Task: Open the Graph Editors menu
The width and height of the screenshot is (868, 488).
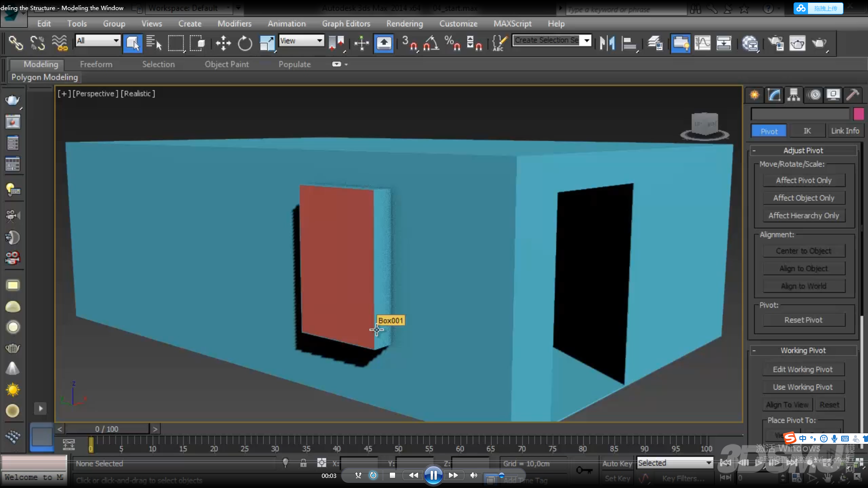Action: click(346, 24)
